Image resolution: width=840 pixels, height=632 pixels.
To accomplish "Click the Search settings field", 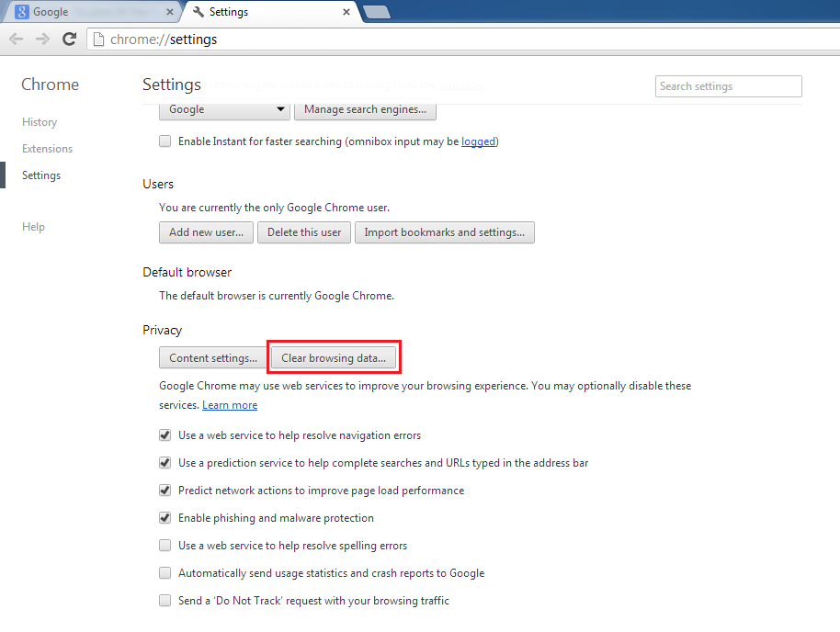I will [x=728, y=86].
